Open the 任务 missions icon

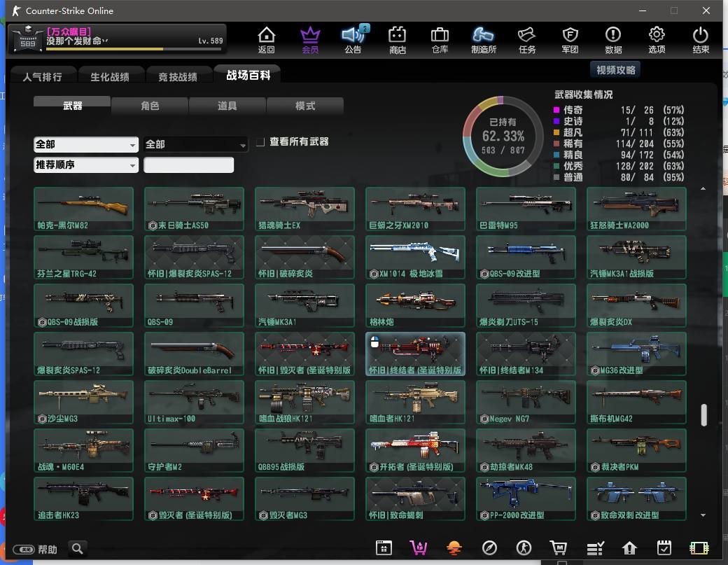[x=527, y=39]
